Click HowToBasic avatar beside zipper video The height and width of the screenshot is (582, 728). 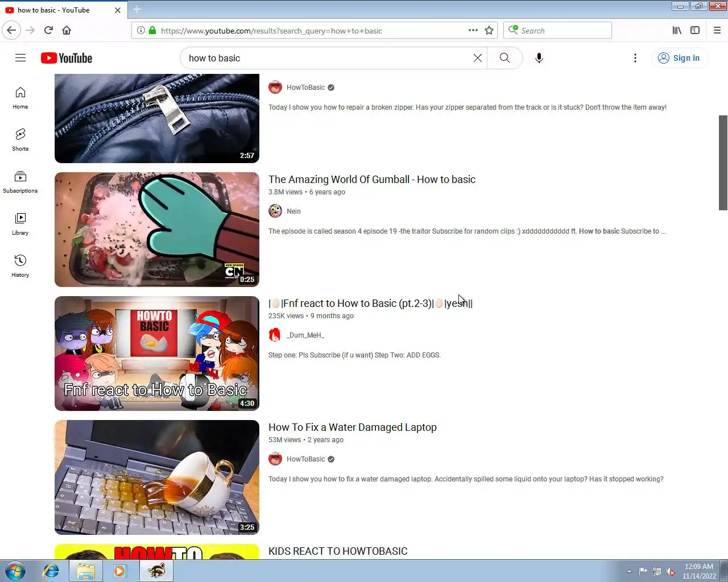pos(275,87)
